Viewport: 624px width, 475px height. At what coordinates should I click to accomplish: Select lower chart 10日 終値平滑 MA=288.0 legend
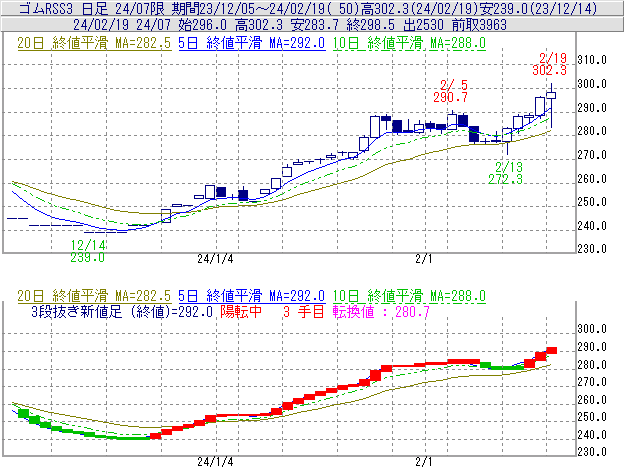tap(409, 296)
